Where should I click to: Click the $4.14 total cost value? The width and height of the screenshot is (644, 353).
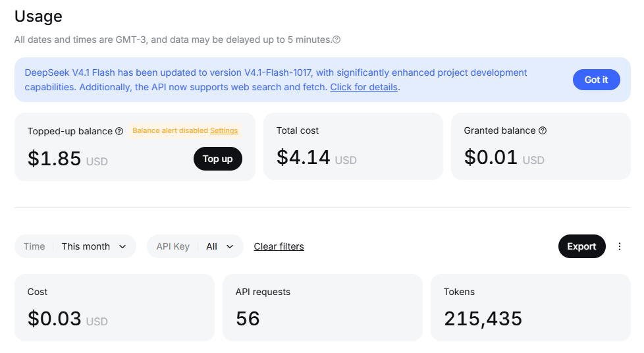(303, 157)
